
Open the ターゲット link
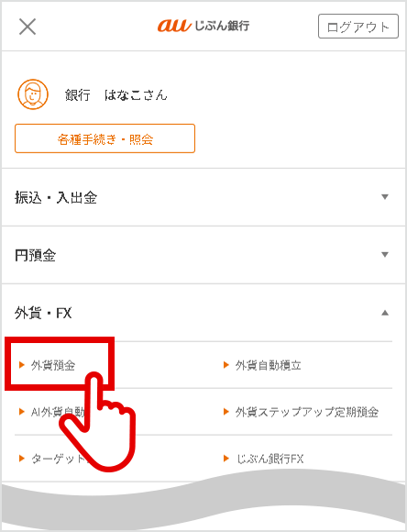click(60, 459)
